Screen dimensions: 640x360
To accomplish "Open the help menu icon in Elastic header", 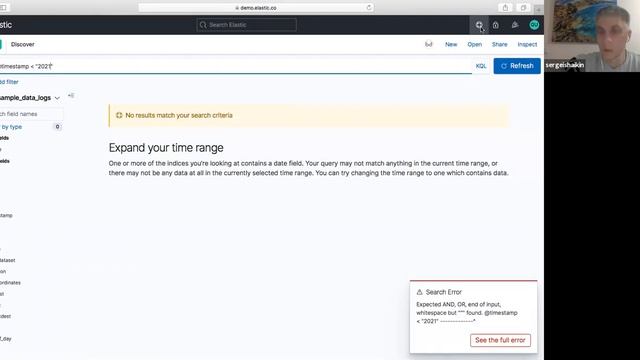I will [x=479, y=25].
